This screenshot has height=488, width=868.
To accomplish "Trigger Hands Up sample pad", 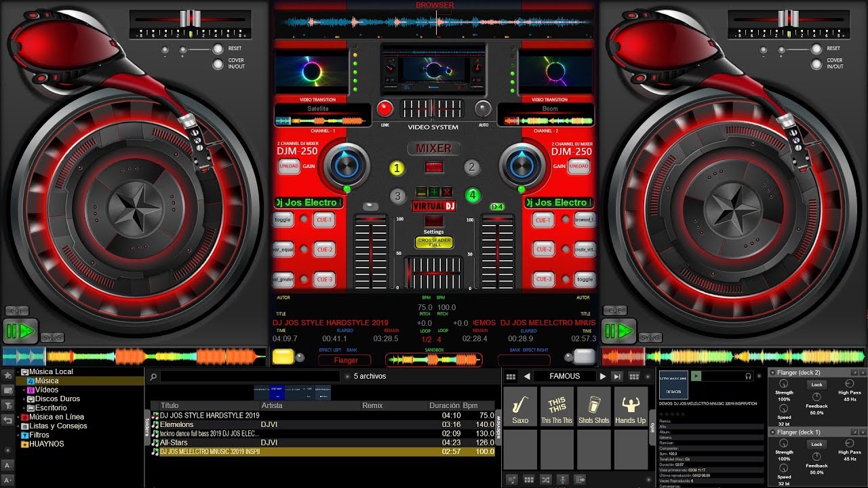I will pos(631,407).
